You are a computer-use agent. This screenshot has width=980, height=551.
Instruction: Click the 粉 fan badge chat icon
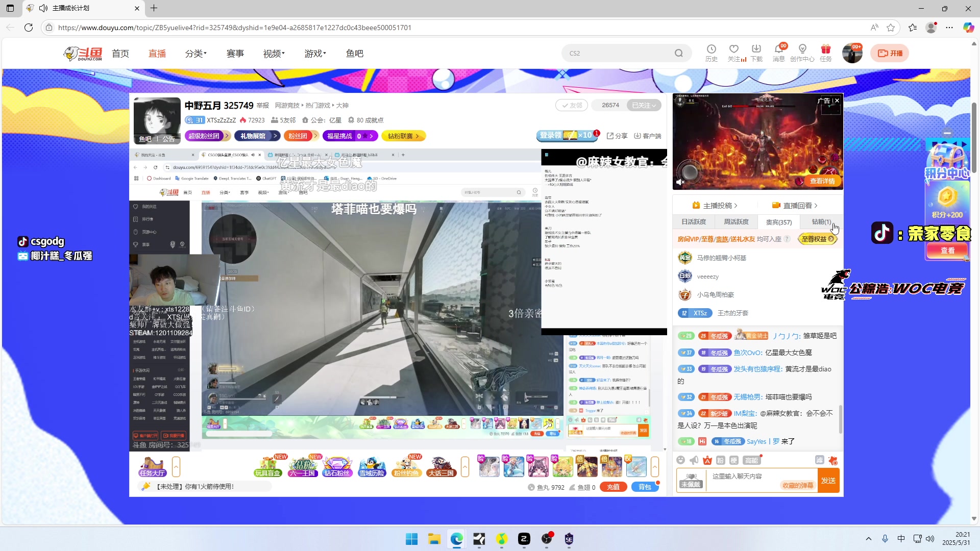pos(720,460)
